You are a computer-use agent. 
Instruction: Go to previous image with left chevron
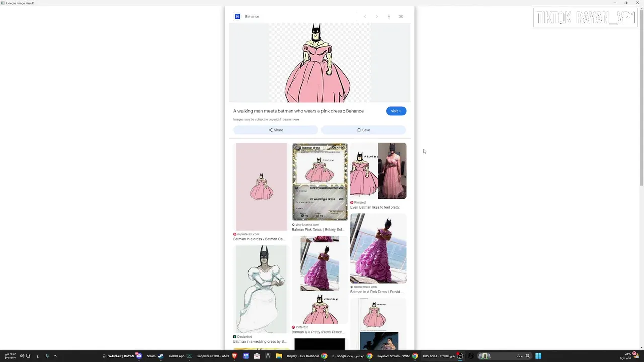coord(365,16)
